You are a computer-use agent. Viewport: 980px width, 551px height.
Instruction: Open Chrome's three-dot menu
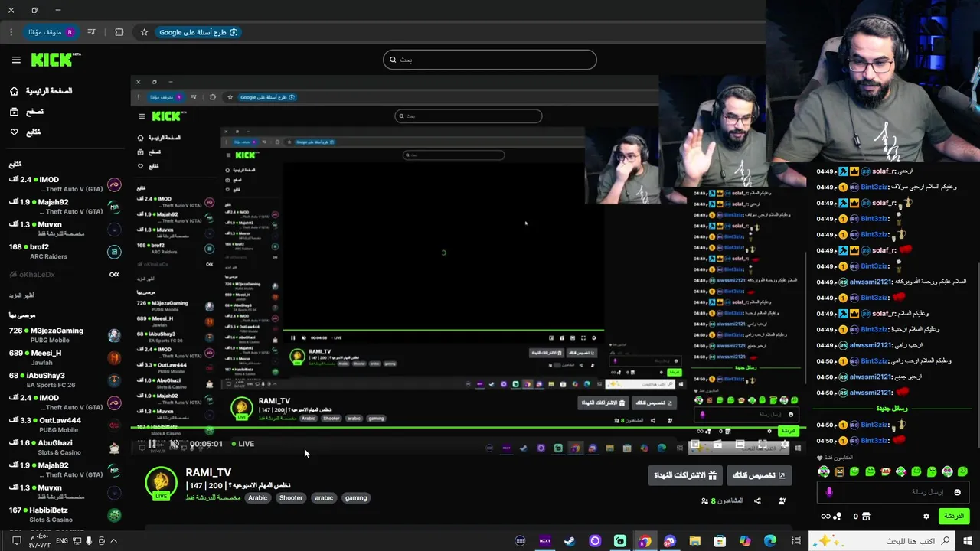[11, 32]
